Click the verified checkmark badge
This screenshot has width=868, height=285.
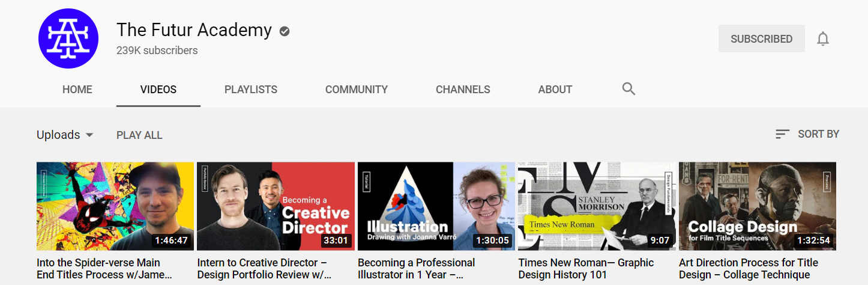(x=285, y=31)
